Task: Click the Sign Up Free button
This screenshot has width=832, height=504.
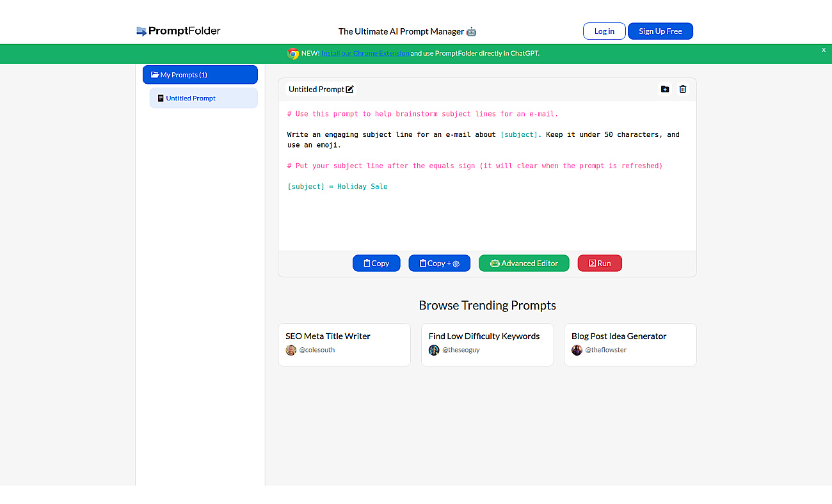Action: tap(660, 31)
